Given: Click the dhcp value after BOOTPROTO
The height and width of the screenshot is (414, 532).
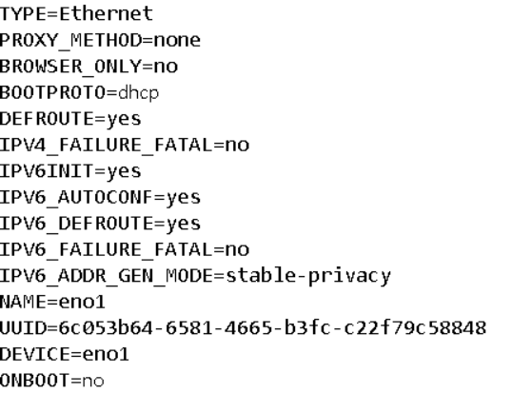Looking at the screenshot, I should click(x=138, y=93).
